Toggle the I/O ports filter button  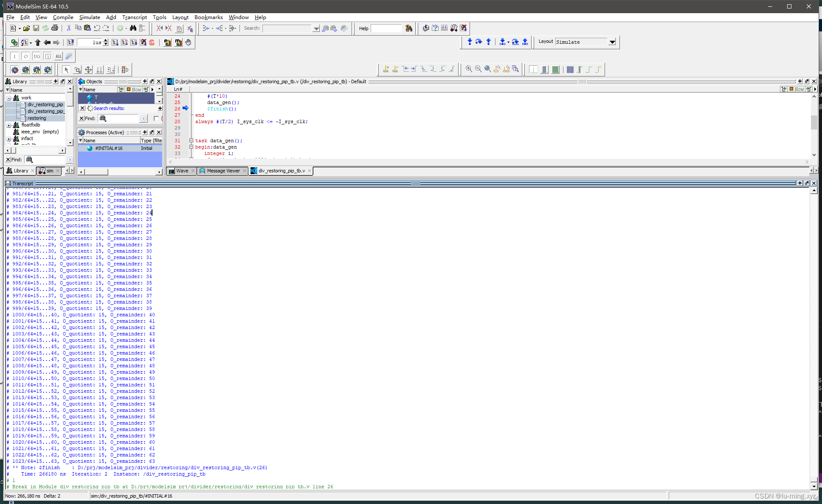click(37, 56)
